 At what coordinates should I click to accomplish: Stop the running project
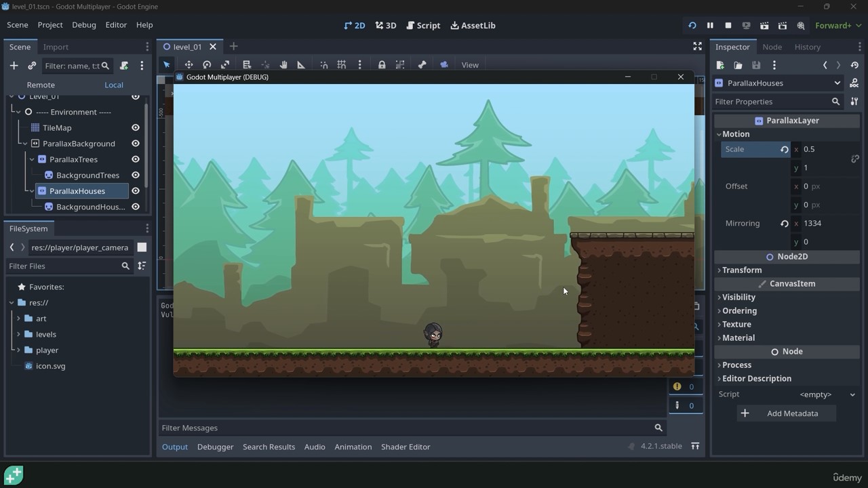[728, 26]
